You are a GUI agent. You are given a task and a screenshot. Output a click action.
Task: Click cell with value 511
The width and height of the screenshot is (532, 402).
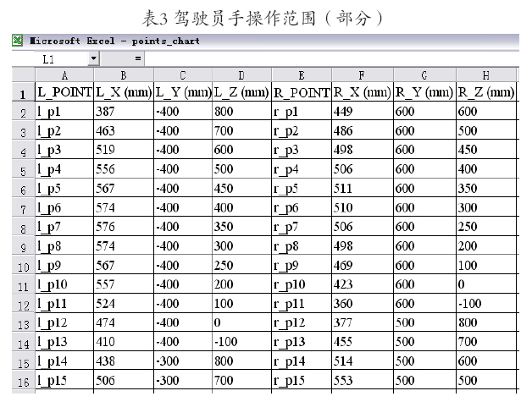(363, 188)
